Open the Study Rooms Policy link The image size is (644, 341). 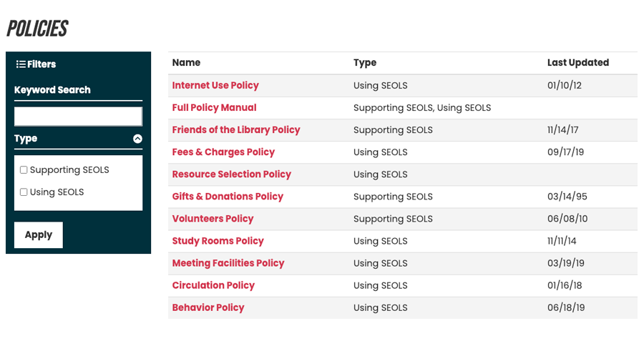pyautogui.click(x=218, y=240)
